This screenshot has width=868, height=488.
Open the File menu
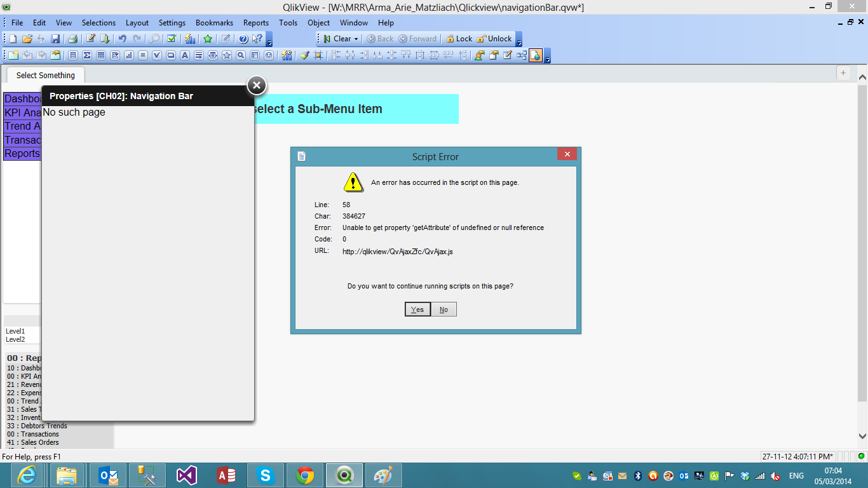click(17, 23)
